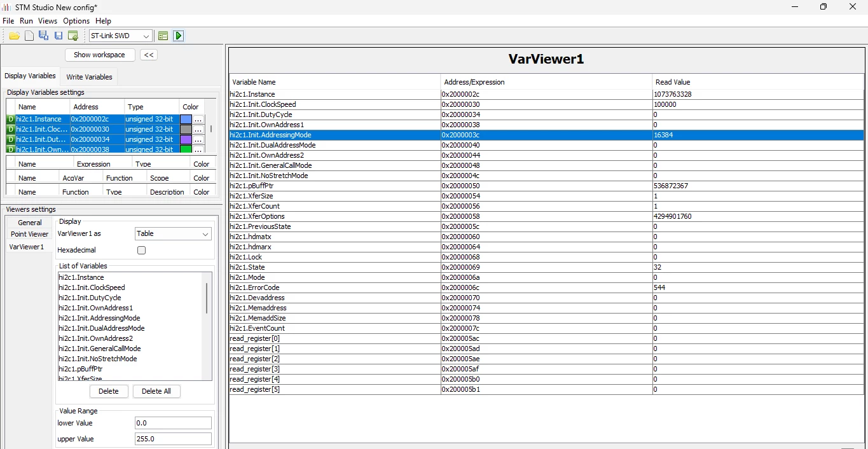The image size is (868, 449).
Task: Open color picker button beside gray swatch
Action: click(198, 130)
